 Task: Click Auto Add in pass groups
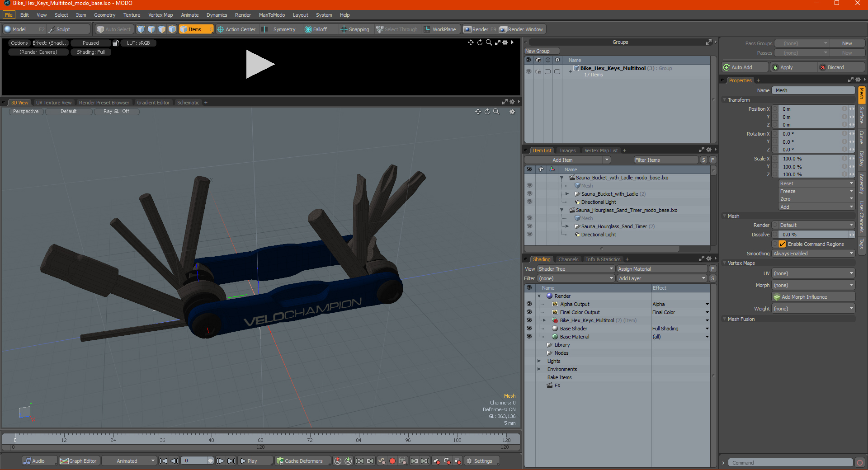745,67
